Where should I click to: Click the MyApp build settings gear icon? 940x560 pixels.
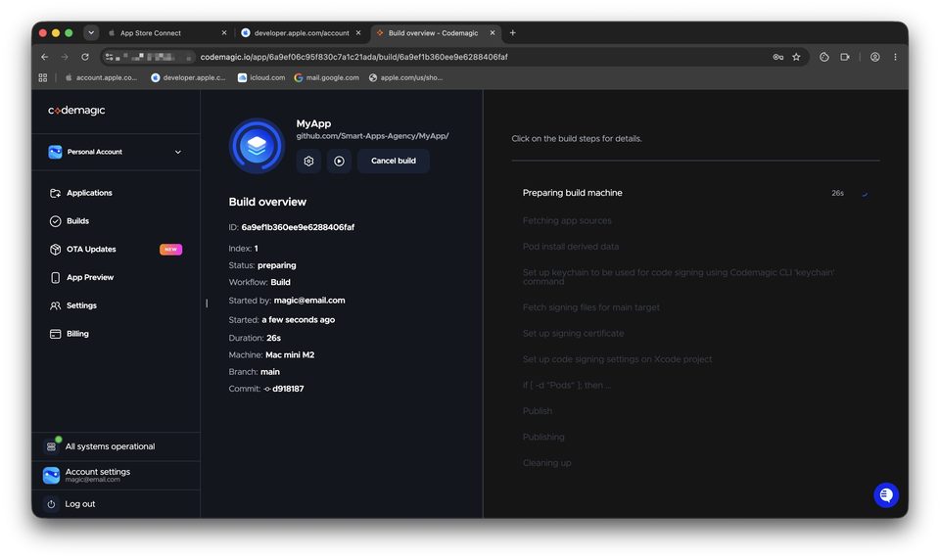coord(308,161)
